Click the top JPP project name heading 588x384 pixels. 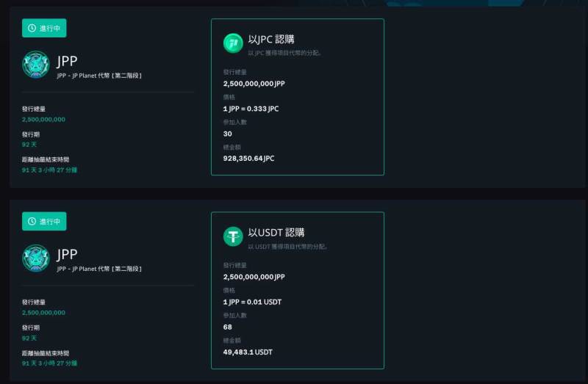67,61
